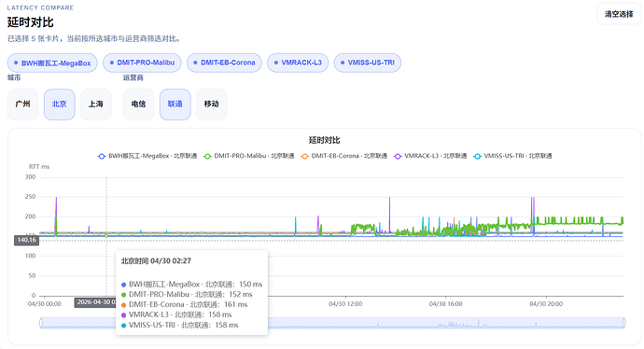Remove the BWH搬瓦工-MegaBox chip

click(x=52, y=63)
